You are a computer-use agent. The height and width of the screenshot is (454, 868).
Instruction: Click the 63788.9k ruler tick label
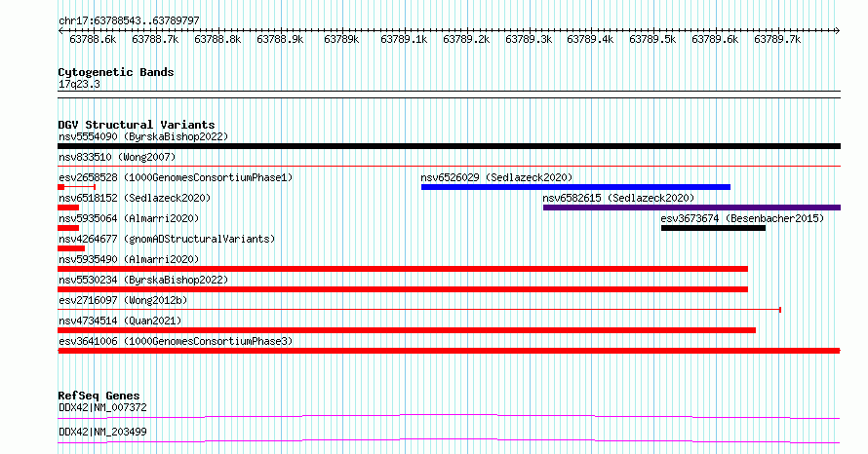(x=280, y=40)
